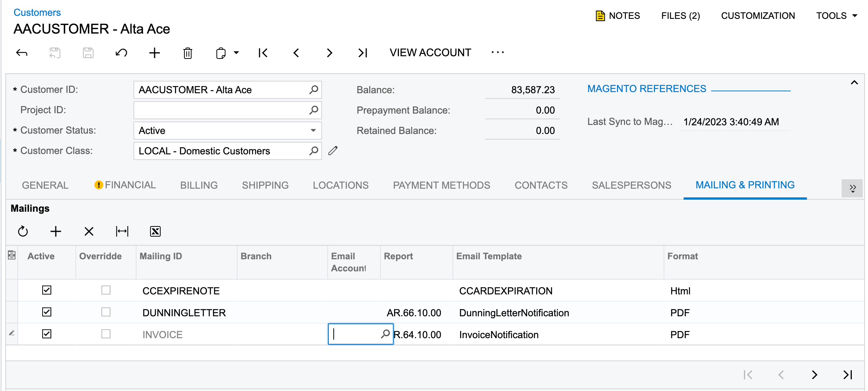Add a new mailing row
This screenshot has height=391, width=868.
tap(56, 231)
